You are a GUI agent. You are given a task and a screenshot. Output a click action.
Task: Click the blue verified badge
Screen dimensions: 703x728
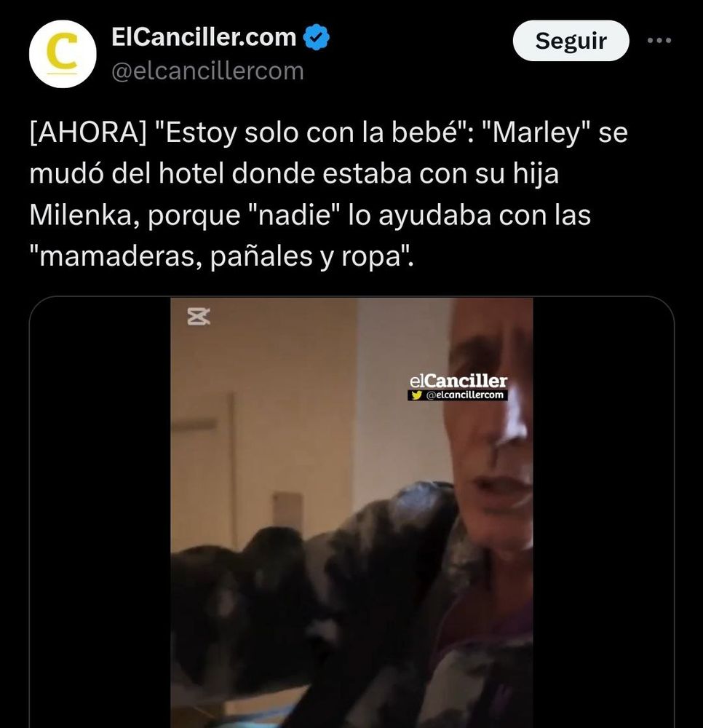coord(317,38)
